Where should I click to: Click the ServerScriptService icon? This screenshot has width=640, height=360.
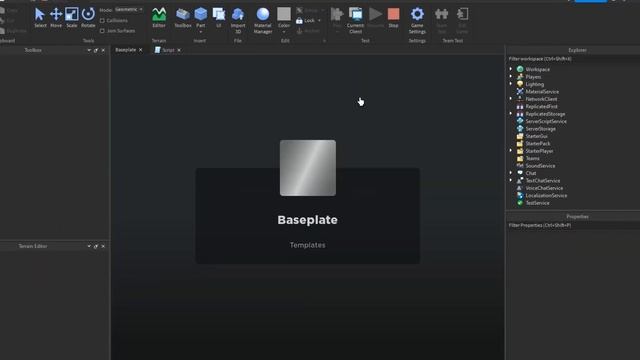(x=520, y=121)
